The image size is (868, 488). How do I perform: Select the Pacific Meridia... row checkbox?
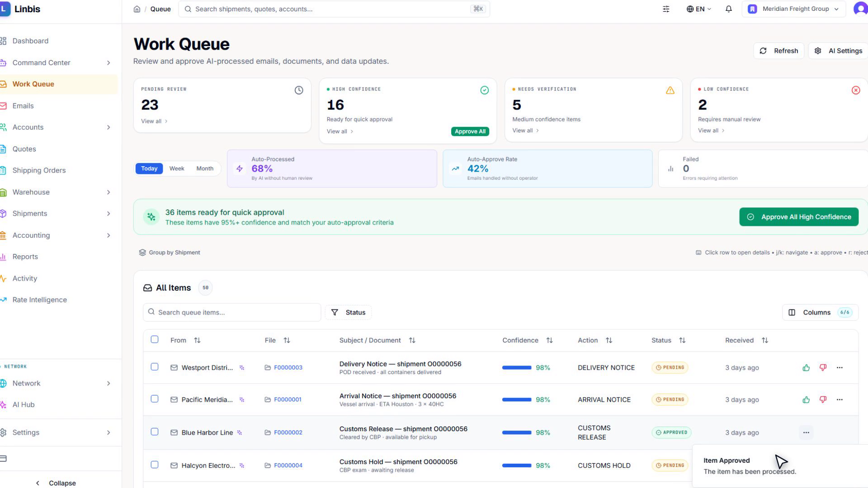pyautogui.click(x=155, y=399)
